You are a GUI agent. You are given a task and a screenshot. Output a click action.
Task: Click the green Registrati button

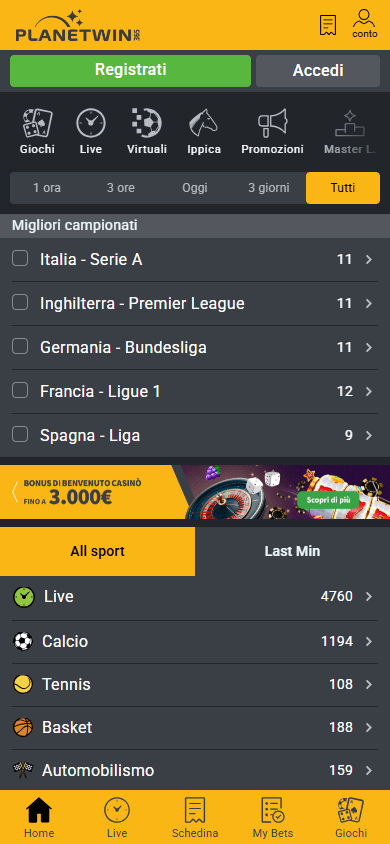(130, 71)
